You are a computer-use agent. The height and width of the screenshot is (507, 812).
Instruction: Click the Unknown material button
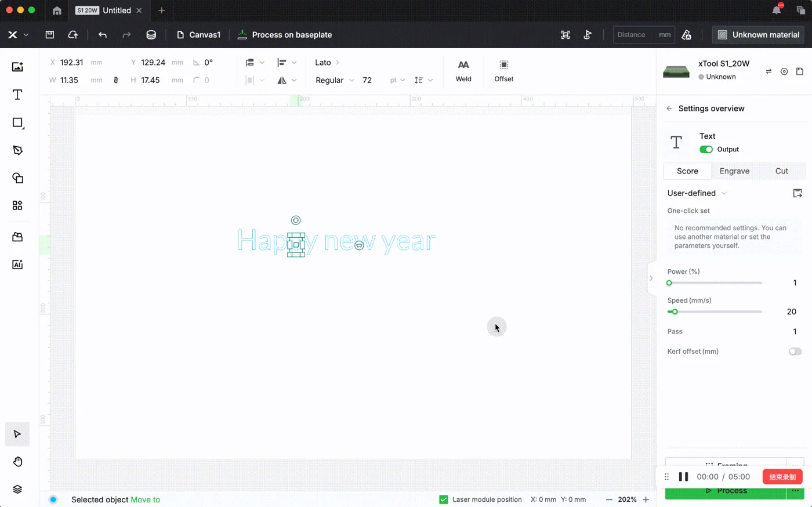(x=759, y=35)
